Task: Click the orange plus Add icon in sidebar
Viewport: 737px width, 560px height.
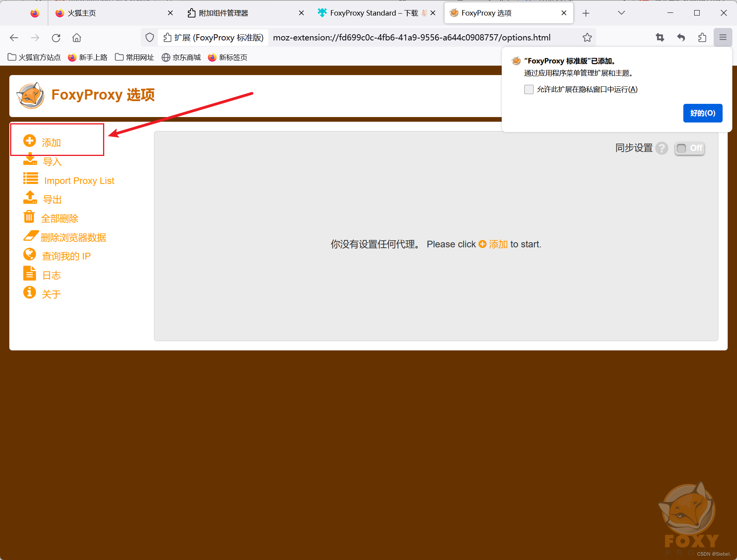Action: click(x=30, y=141)
